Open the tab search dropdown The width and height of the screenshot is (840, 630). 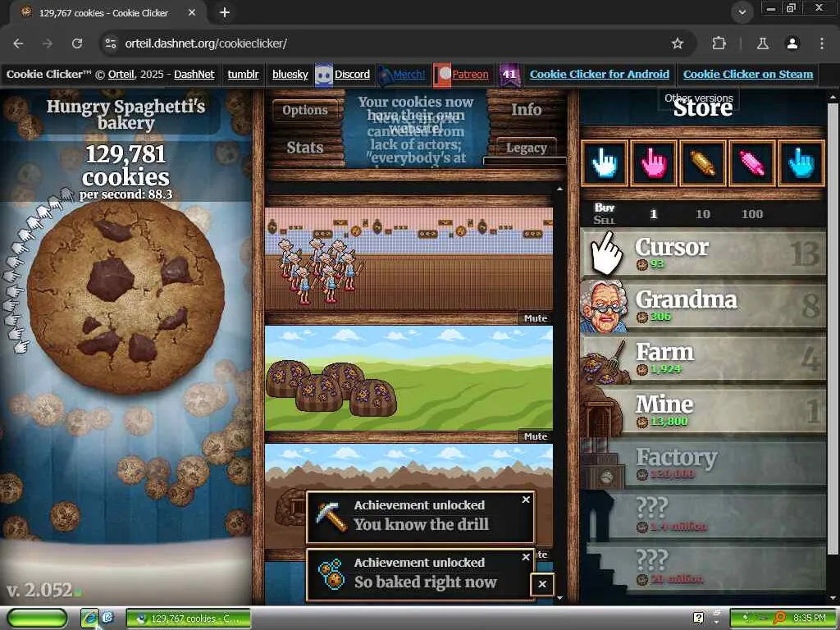[x=742, y=11]
